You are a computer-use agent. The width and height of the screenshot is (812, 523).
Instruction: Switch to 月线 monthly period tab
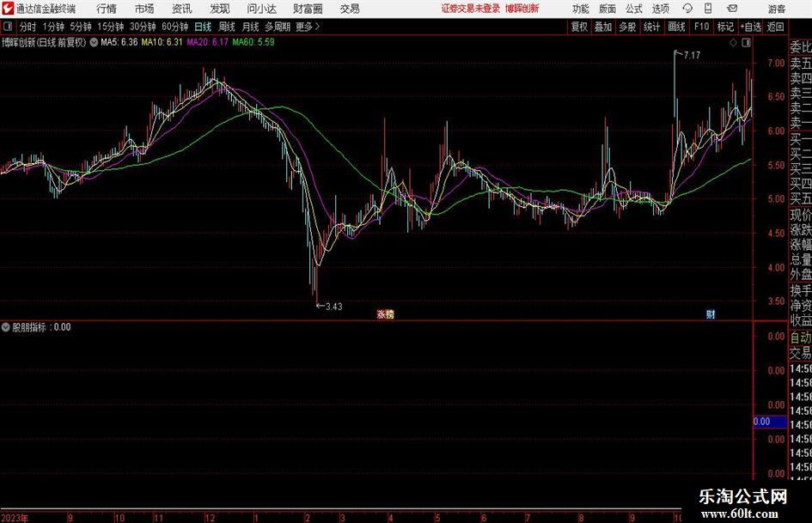[251, 27]
